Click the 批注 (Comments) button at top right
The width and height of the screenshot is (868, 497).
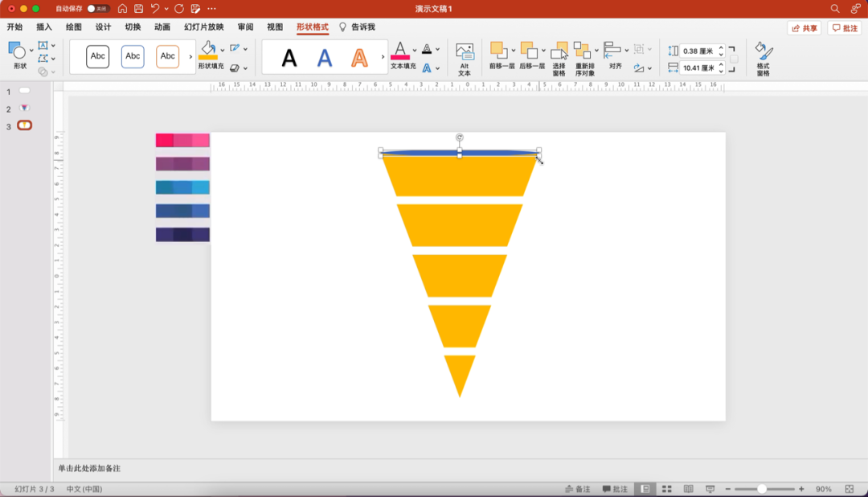coord(845,27)
